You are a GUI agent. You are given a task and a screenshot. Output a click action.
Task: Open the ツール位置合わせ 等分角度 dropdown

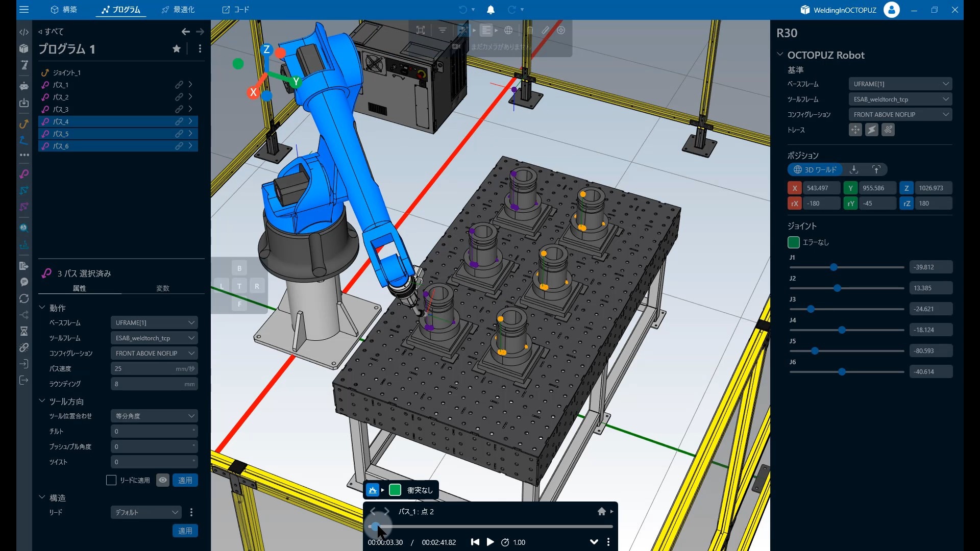point(154,416)
